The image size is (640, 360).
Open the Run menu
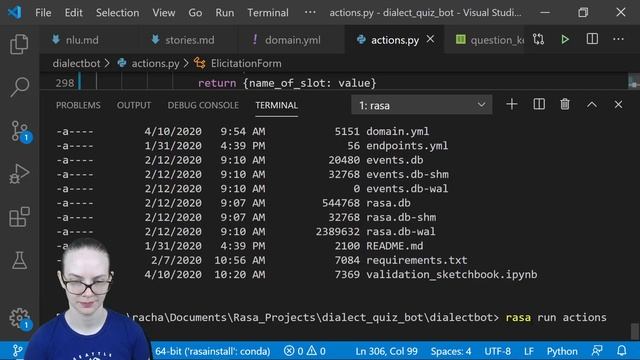[225, 13]
